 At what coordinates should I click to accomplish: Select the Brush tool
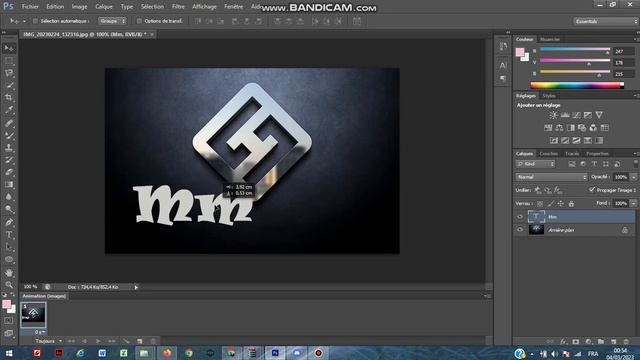9,135
